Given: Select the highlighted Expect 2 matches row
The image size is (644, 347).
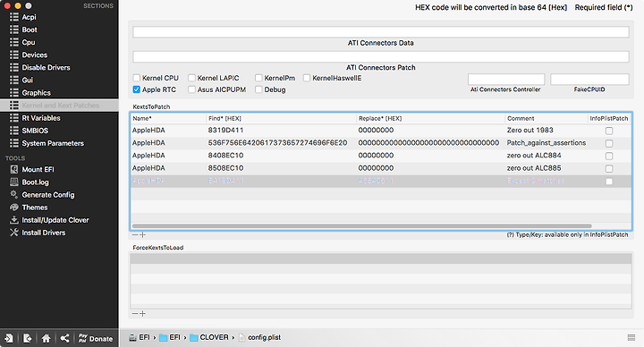Looking at the screenshot, I should [x=381, y=181].
